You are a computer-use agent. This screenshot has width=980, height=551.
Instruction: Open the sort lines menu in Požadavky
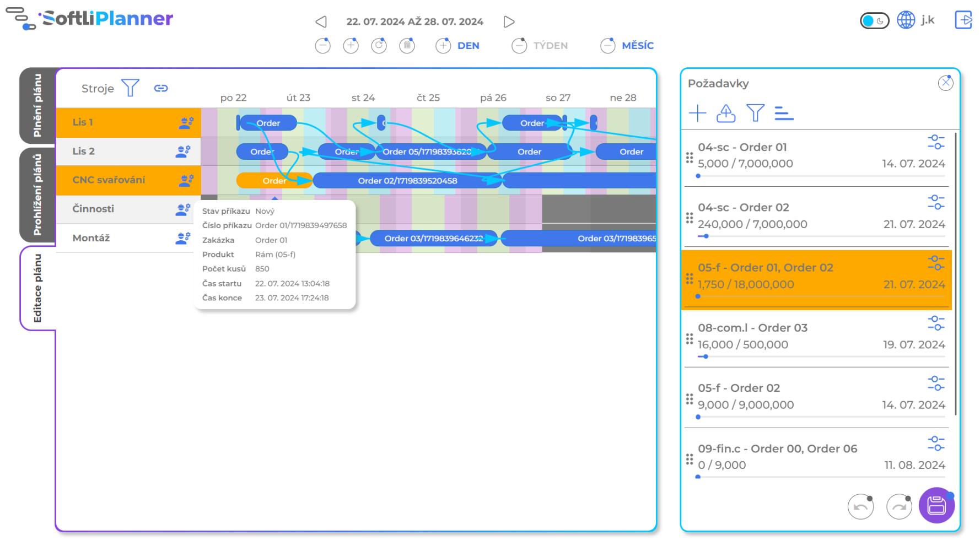tap(783, 114)
